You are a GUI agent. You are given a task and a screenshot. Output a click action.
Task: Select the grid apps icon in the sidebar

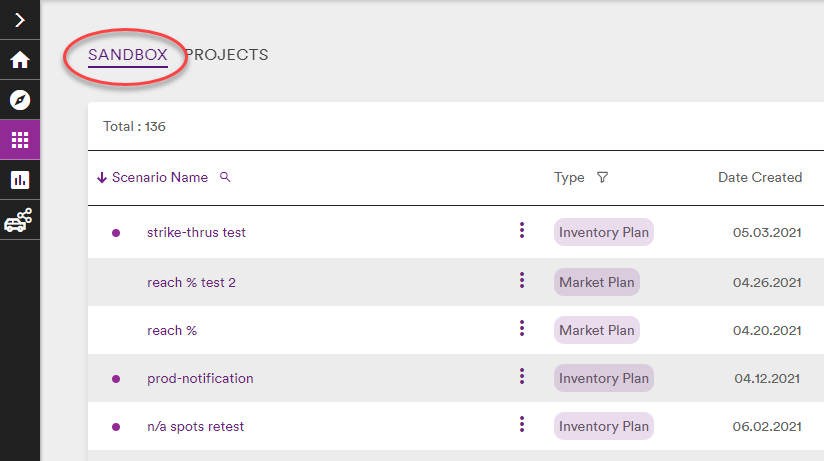click(20, 140)
